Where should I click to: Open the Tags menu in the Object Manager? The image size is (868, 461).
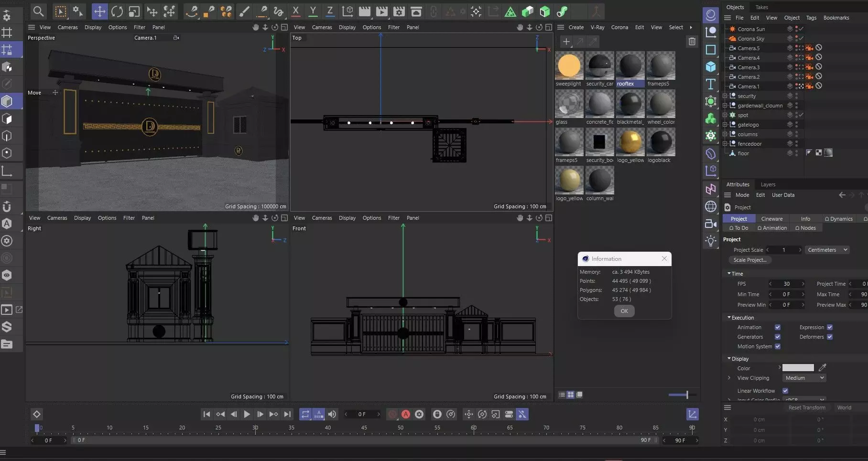pyautogui.click(x=811, y=18)
